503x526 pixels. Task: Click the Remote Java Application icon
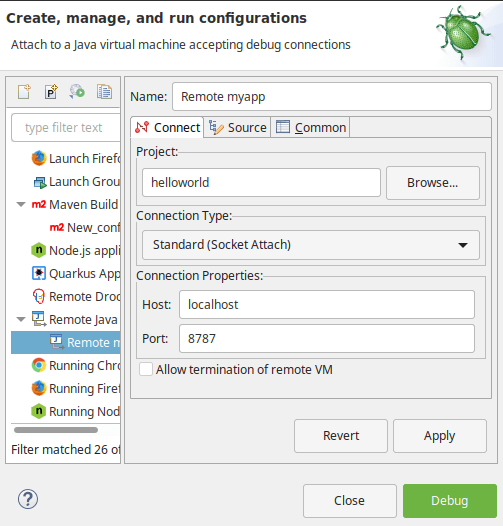39,319
